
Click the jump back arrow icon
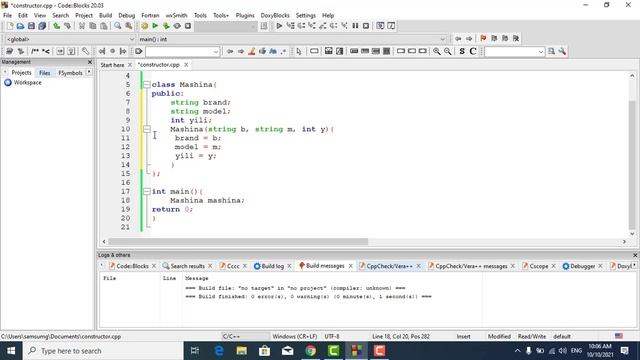pyautogui.click(x=458, y=38)
